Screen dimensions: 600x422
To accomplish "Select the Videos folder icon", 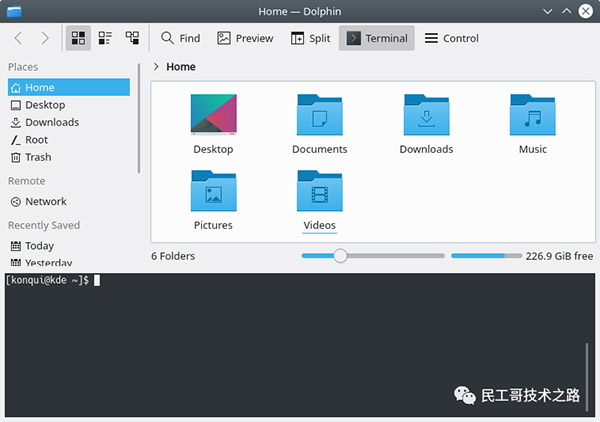I will (x=320, y=191).
